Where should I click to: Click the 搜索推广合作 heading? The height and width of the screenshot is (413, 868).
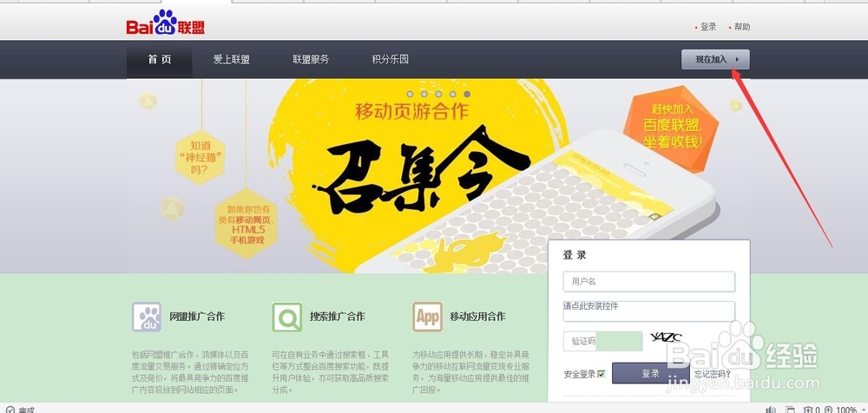[337, 317]
